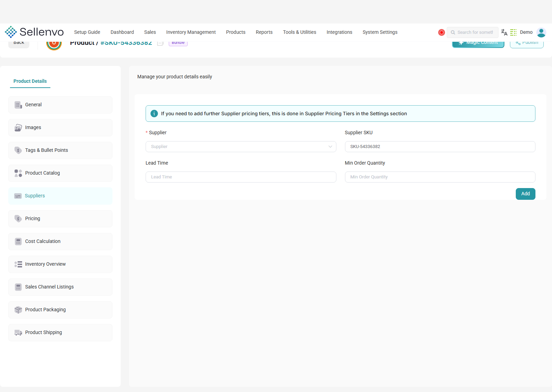Open the Images section
Screen dimensions: 552x392
point(60,128)
